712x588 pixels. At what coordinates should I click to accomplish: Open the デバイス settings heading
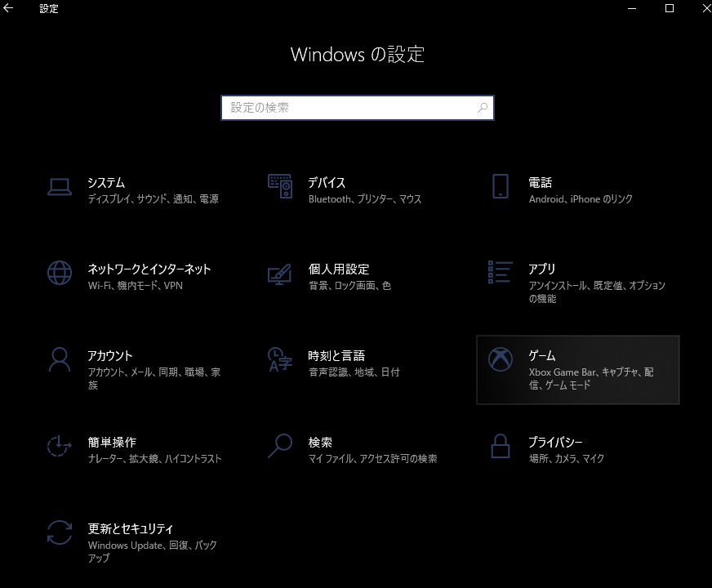point(327,183)
